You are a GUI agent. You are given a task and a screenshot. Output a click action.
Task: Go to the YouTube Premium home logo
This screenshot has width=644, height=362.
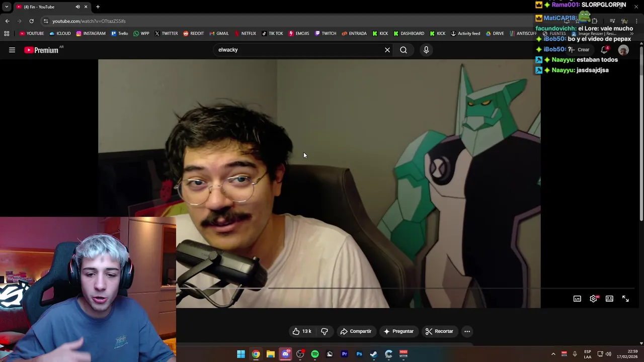(x=41, y=50)
